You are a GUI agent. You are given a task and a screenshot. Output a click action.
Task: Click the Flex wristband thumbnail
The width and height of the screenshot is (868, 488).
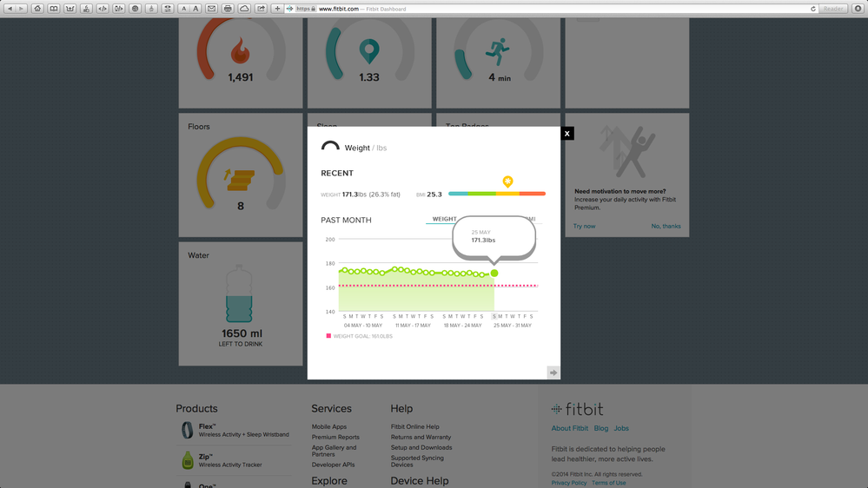pos(187,430)
